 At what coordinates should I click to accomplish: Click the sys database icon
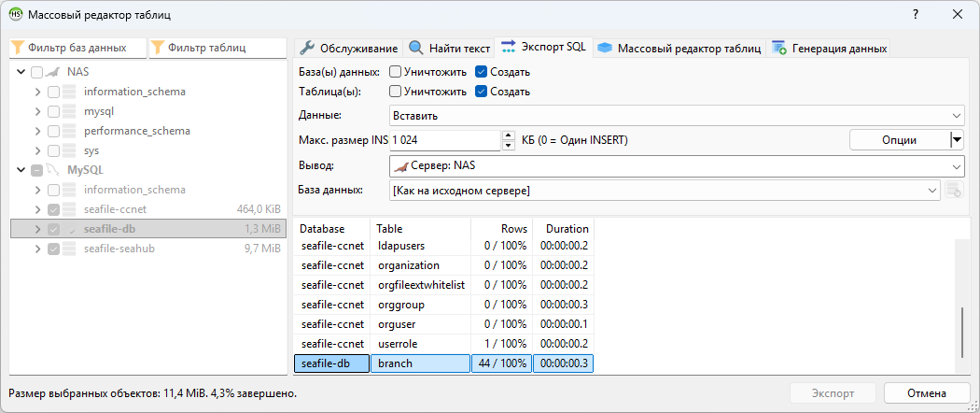point(71,150)
